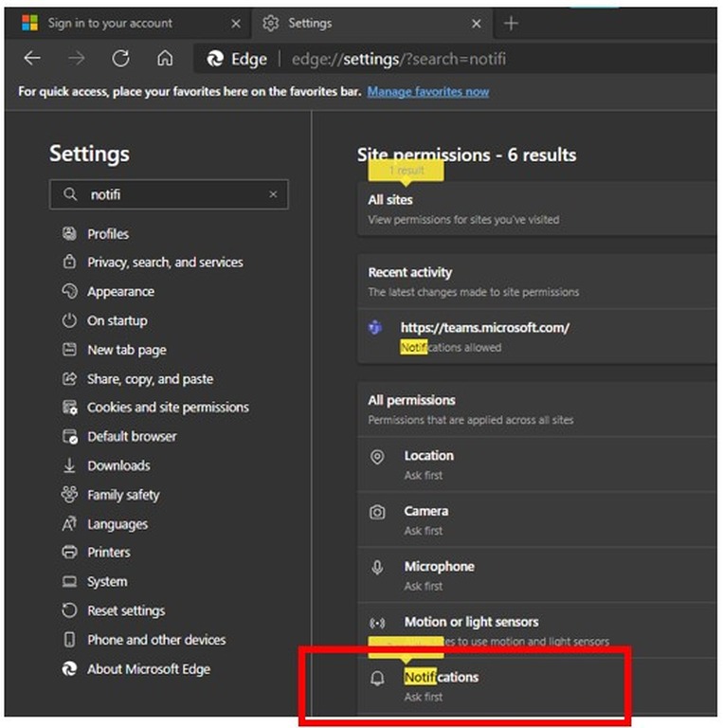Click the Languages icon
Screen dimensions: 723x728
pos(69,523)
